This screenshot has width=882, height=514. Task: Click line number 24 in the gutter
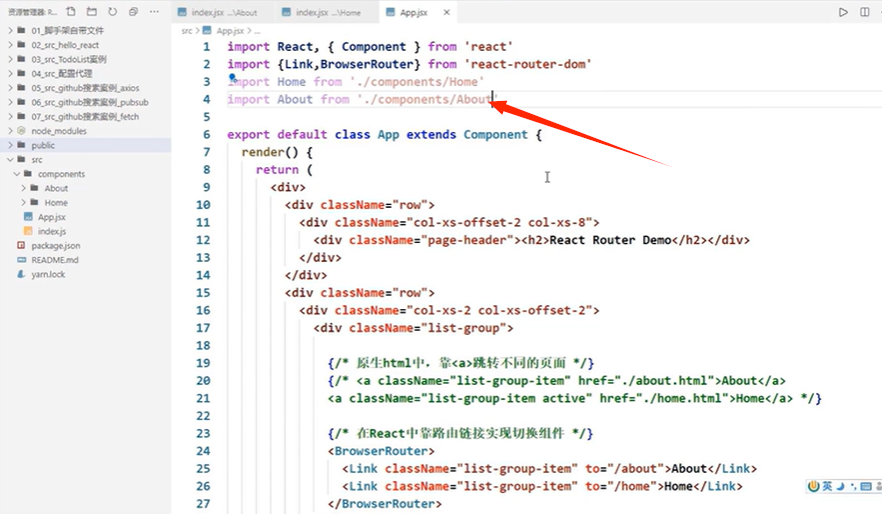[203, 451]
